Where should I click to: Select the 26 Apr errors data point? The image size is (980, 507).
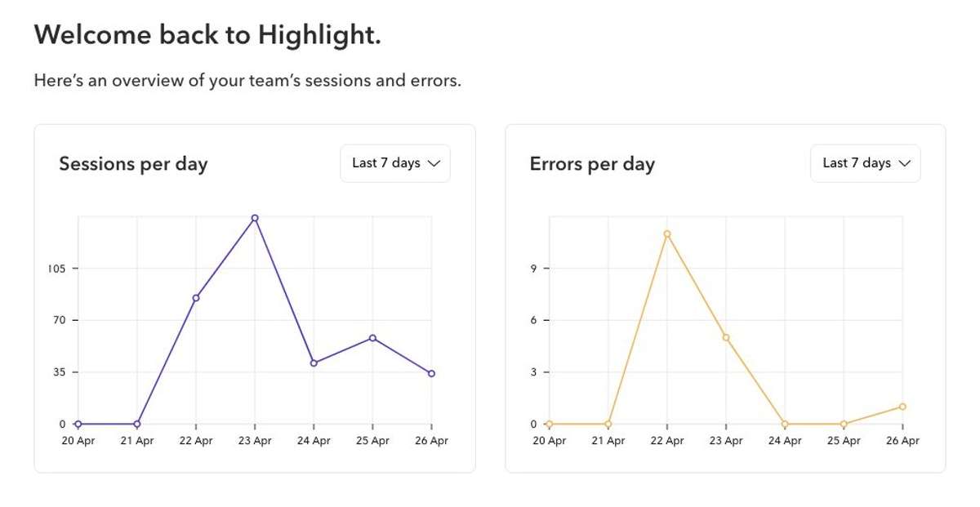pyautogui.click(x=902, y=407)
